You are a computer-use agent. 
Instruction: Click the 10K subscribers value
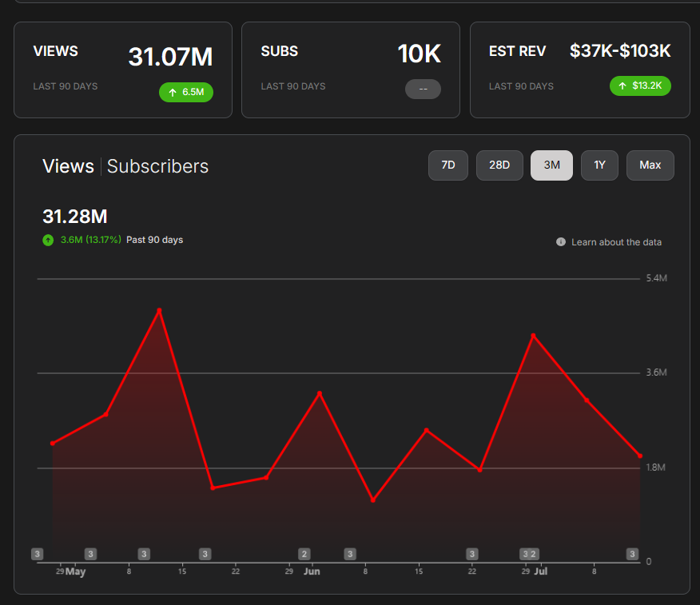(x=420, y=54)
